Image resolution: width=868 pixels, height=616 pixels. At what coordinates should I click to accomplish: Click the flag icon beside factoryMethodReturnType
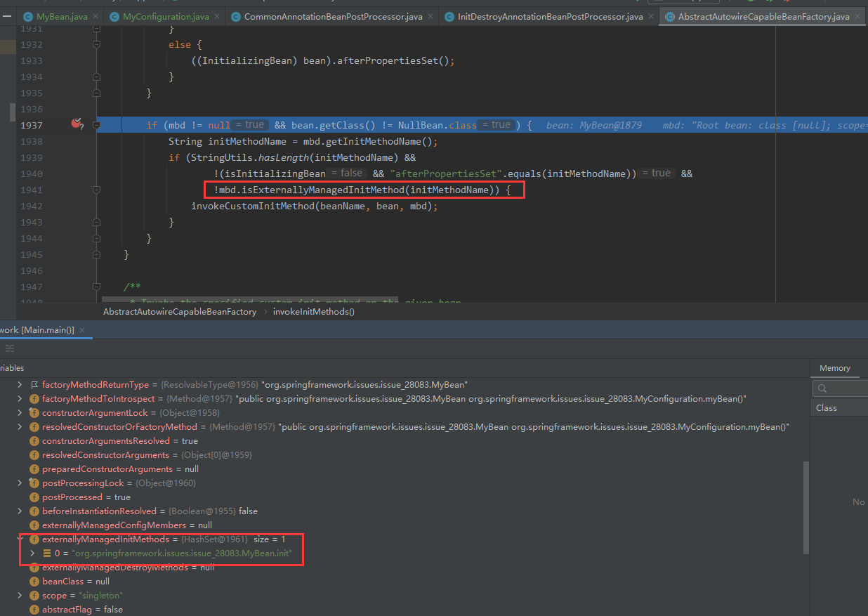(34, 385)
